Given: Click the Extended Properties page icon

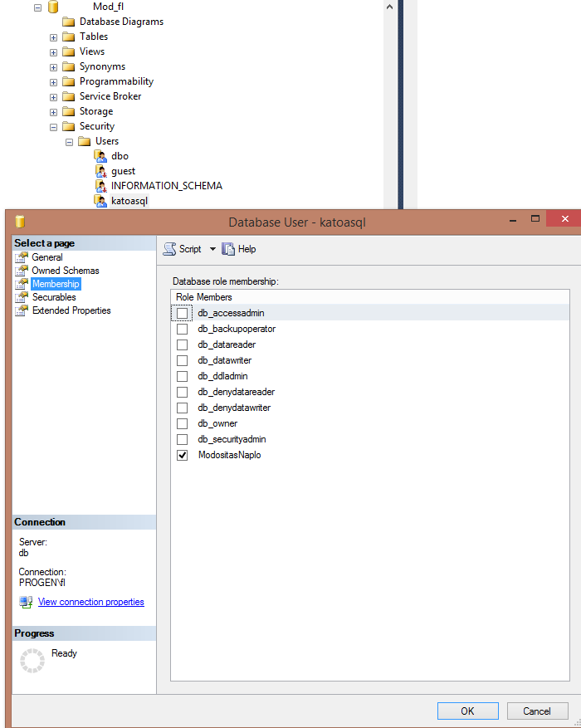Looking at the screenshot, I should point(22,310).
